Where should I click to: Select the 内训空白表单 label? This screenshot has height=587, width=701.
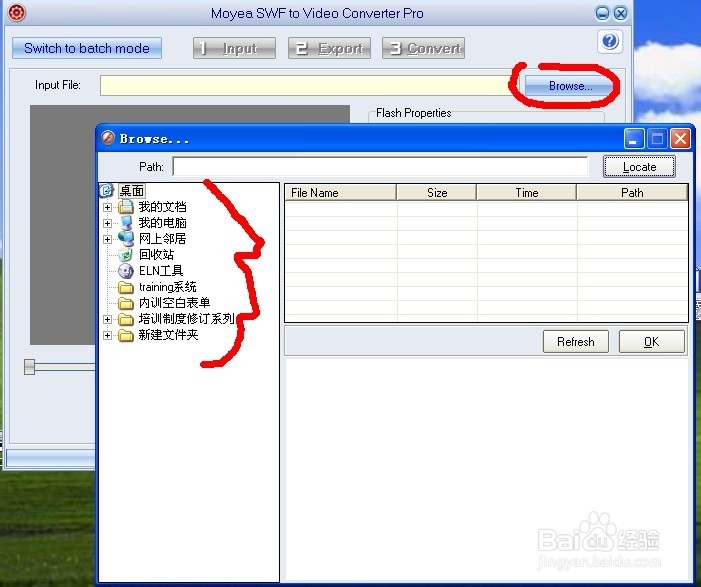174,303
